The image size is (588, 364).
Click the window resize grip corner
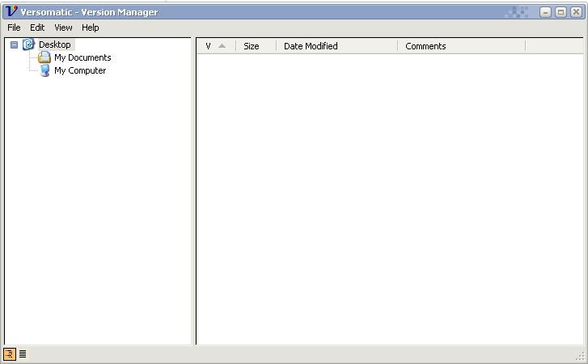tap(581, 356)
